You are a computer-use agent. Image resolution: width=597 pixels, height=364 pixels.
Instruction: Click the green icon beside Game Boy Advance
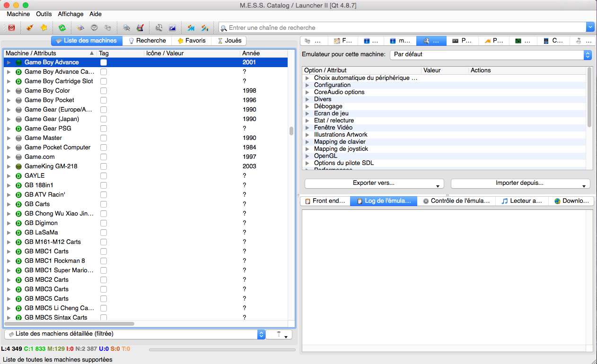(x=19, y=62)
